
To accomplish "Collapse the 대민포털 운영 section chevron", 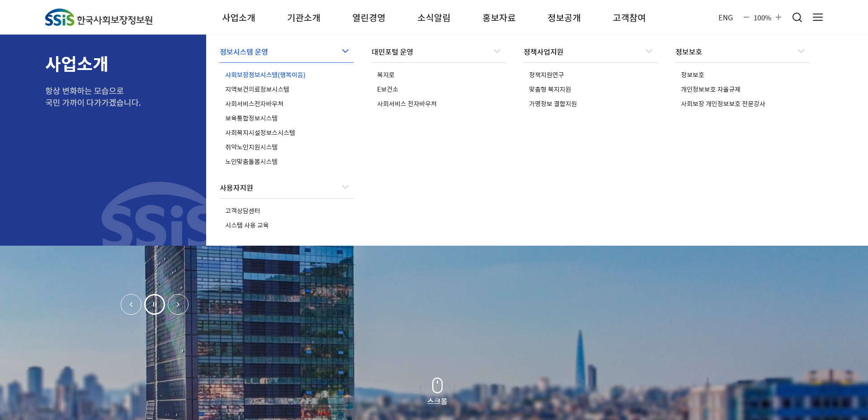I will click(497, 51).
